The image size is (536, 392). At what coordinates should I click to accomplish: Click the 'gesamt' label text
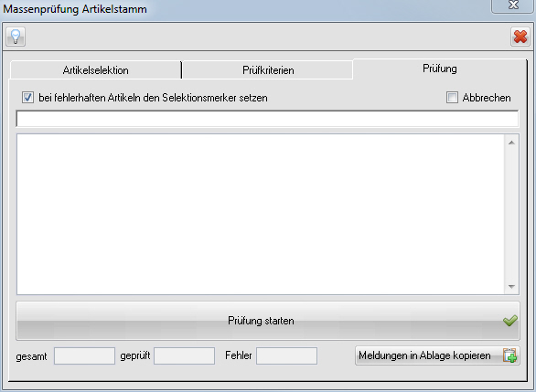[x=31, y=356]
